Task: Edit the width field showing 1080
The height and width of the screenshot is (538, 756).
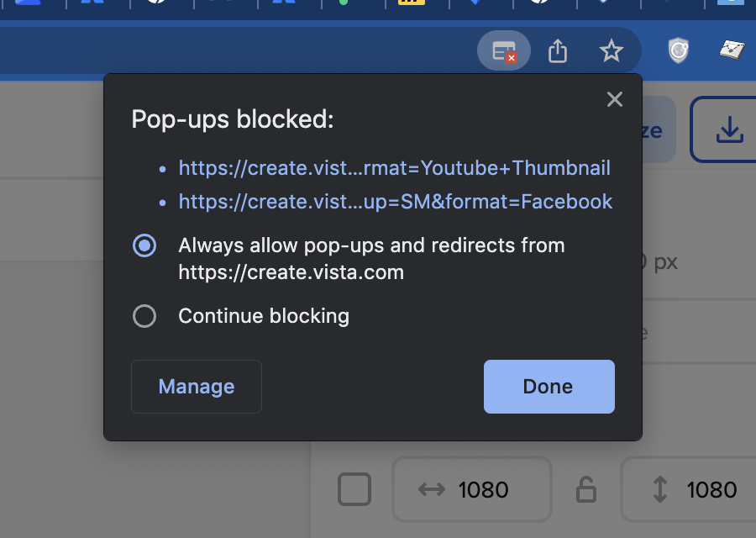Action: click(472, 489)
